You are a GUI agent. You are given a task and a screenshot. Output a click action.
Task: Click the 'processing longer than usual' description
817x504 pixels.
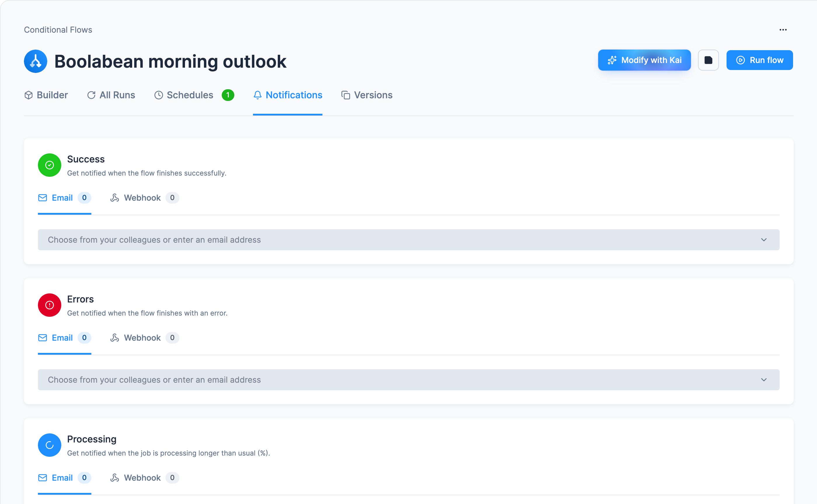point(168,453)
